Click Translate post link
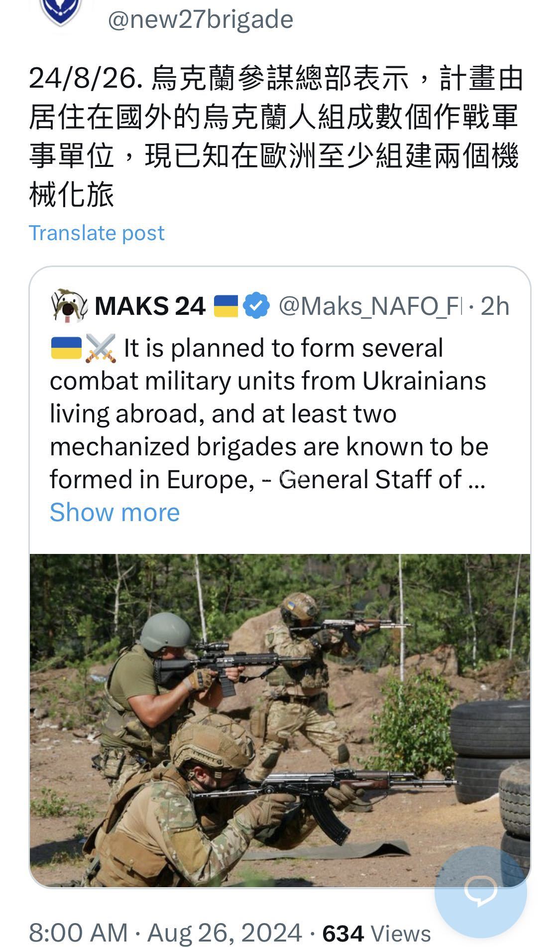Viewport: 560px width, 947px height. coord(97,233)
